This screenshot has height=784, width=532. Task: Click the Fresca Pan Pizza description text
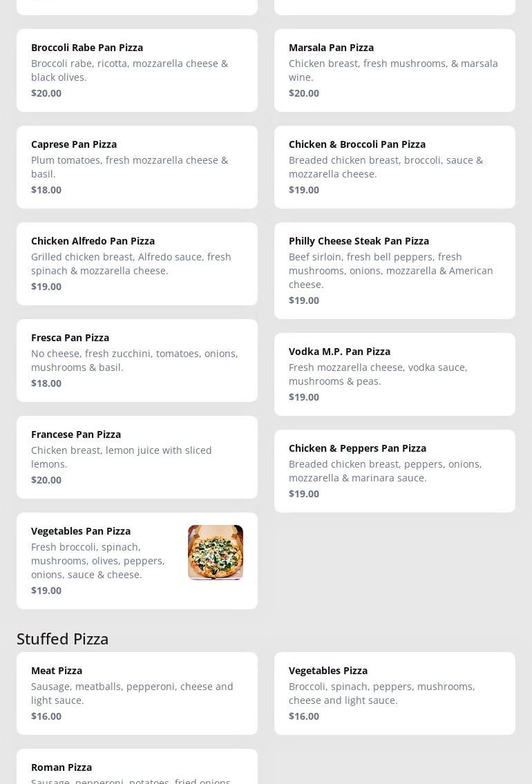[x=135, y=360]
